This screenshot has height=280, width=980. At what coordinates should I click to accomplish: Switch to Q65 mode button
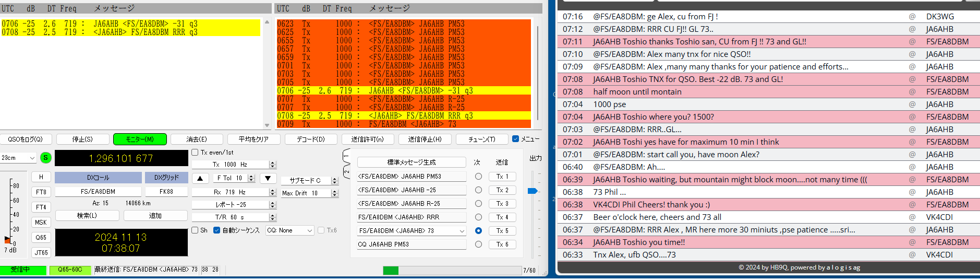point(41,238)
